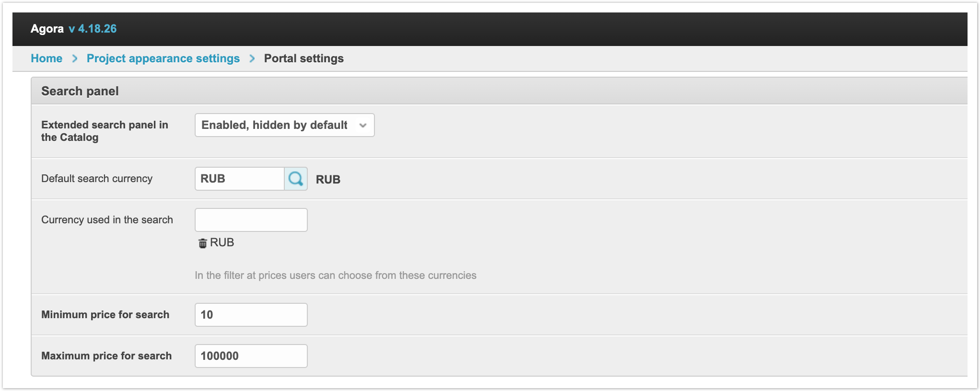The width and height of the screenshot is (980, 391).
Task: Click the chevron separator before Portal settings
Action: coord(252,58)
